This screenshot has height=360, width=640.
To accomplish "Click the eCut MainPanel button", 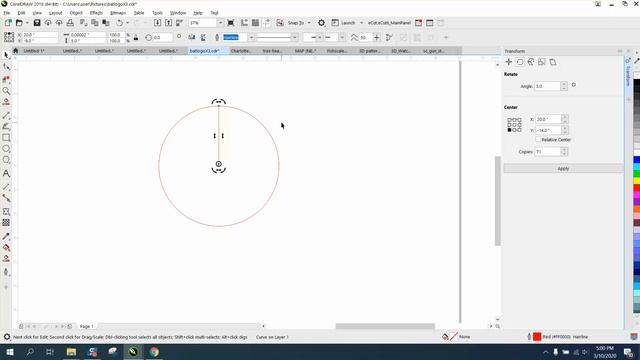I will (389, 23).
